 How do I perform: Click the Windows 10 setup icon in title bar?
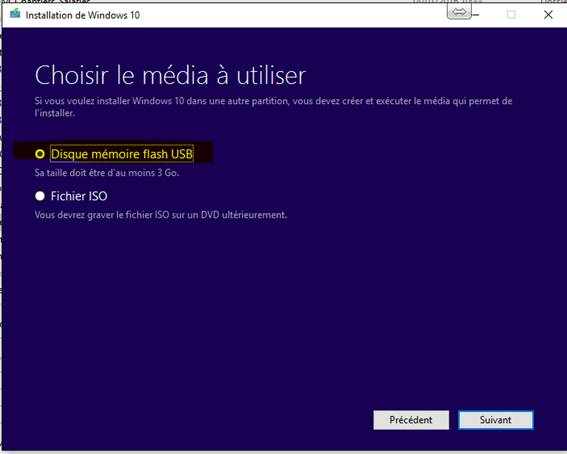pos(15,14)
